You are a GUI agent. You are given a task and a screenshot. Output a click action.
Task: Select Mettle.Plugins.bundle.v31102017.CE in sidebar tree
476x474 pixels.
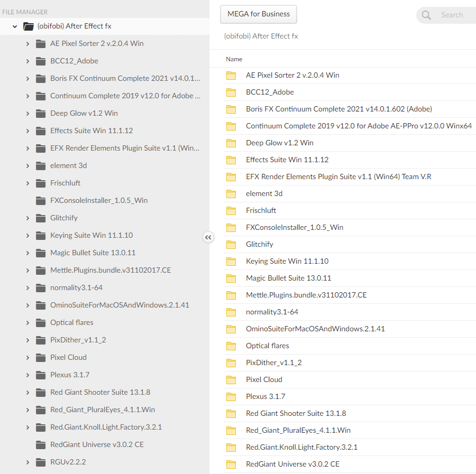tap(111, 270)
